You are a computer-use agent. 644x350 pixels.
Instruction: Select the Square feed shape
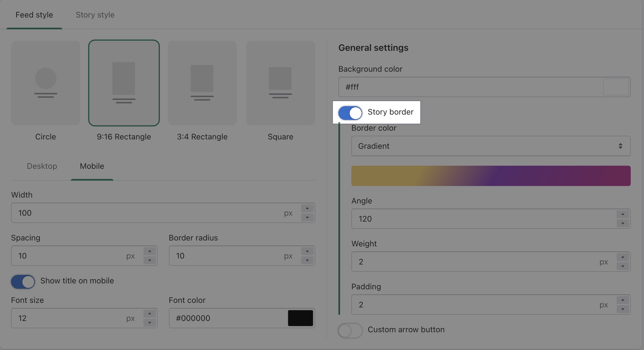[280, 83]
